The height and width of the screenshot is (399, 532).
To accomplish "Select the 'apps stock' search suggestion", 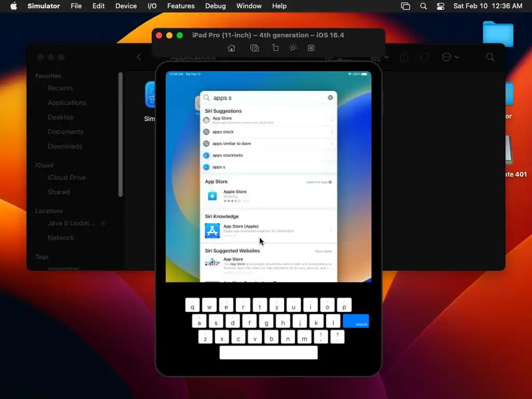I will (x=269, y=131).
